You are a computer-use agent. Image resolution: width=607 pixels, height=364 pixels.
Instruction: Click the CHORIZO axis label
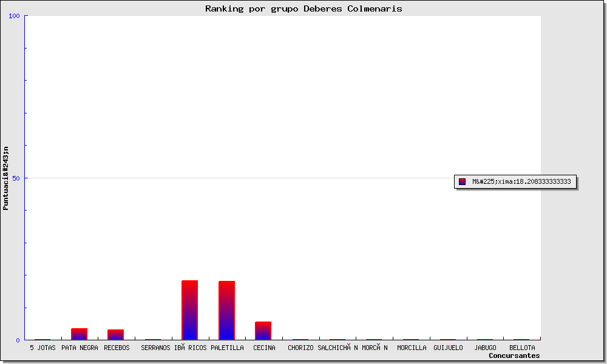[x=300, y=348]
